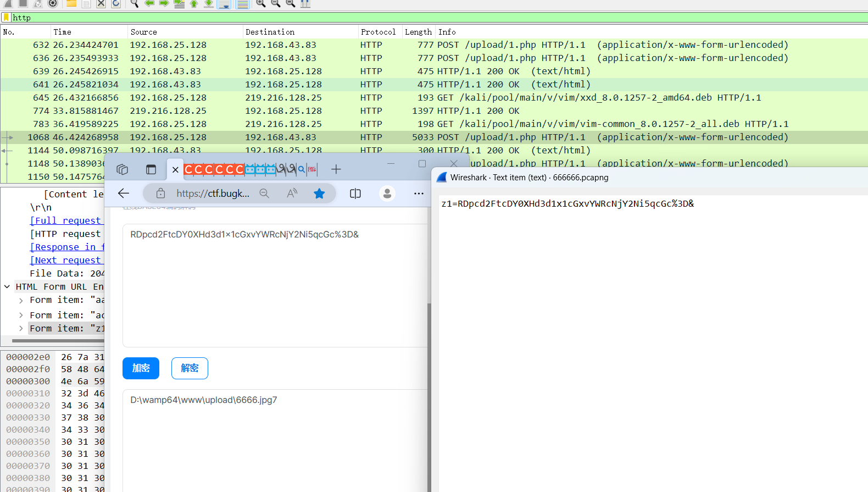868x492 pixels.
Task: Expand the Form item "z1" row
Action: 21,328
